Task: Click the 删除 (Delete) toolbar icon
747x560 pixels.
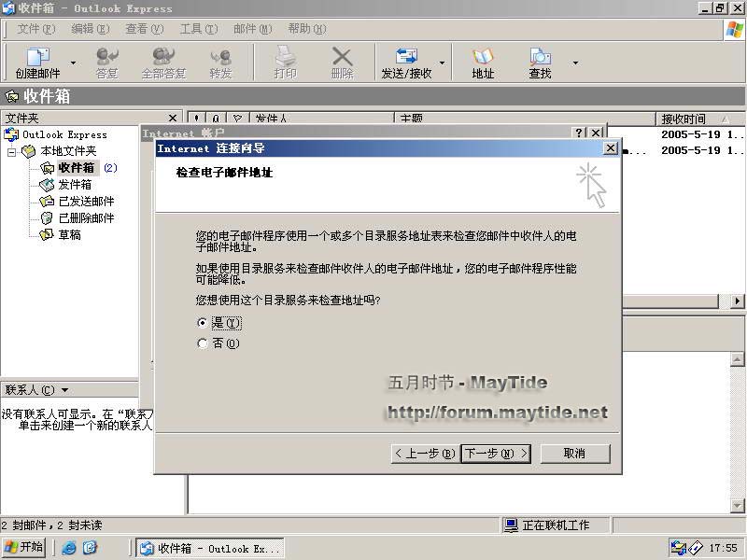Action: 342,57
